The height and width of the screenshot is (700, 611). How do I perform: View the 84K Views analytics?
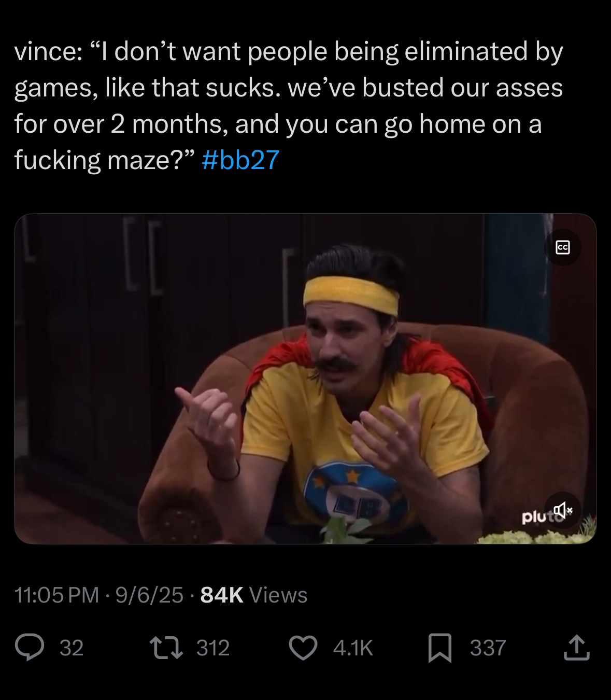coord(254,595)
